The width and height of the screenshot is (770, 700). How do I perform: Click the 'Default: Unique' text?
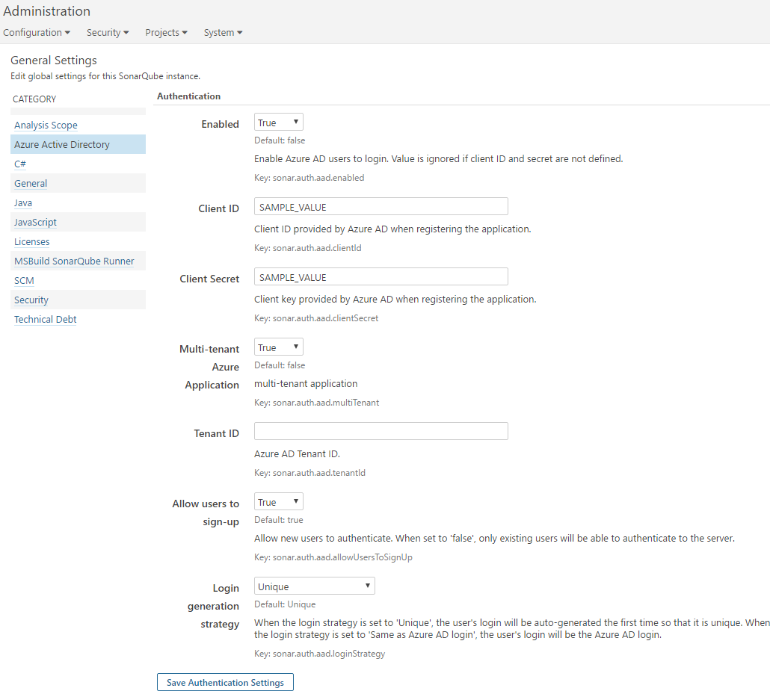tap(285, 604)
